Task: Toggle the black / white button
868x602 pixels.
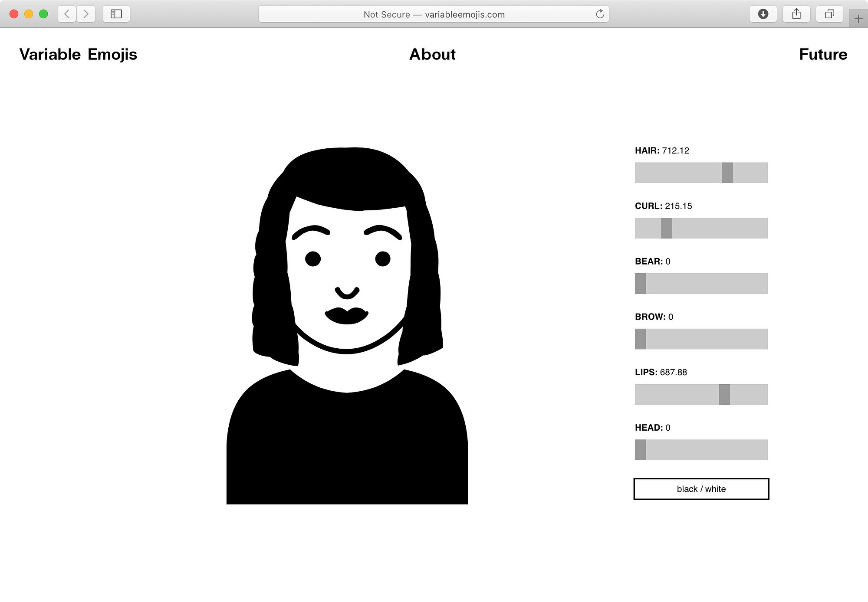Action: tap(701, 489)
